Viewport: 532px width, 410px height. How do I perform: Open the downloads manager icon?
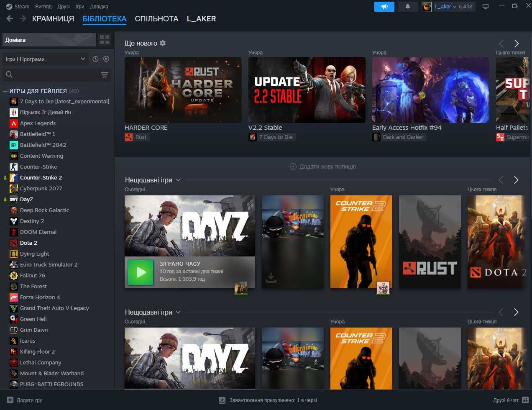pos(222,400)
